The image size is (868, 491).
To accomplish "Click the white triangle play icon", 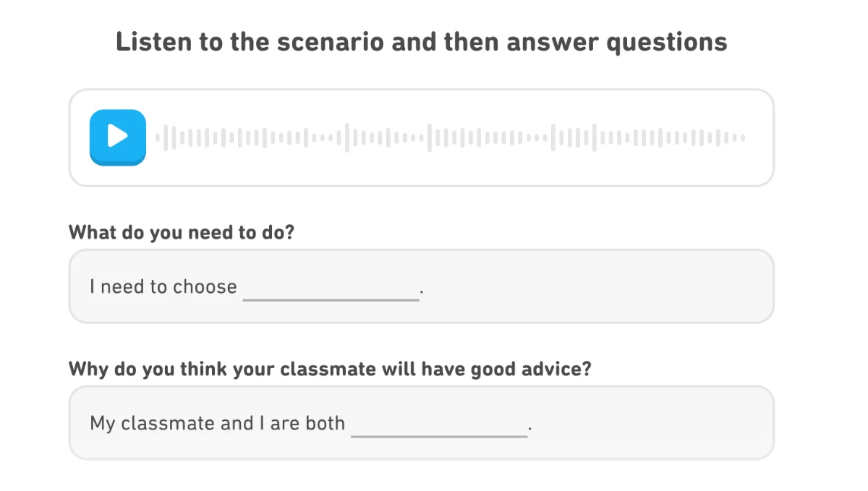I will pos(118,136).
